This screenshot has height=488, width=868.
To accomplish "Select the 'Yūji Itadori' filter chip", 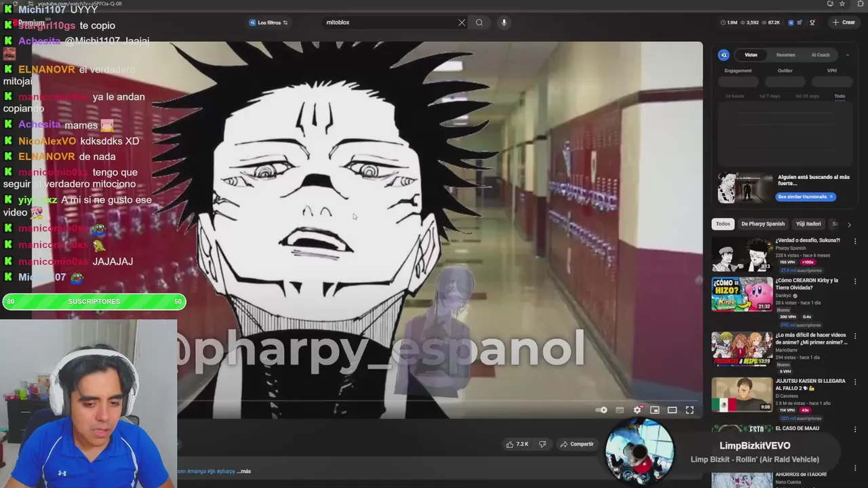I will [x=808, y=224].
